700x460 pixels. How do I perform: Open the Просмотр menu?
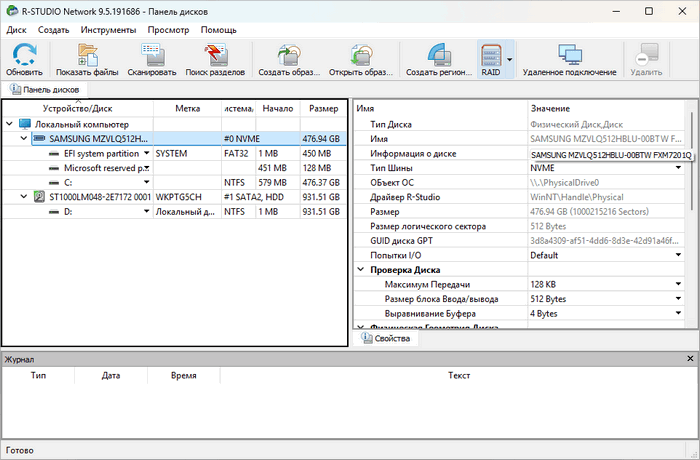click(168, 30)
